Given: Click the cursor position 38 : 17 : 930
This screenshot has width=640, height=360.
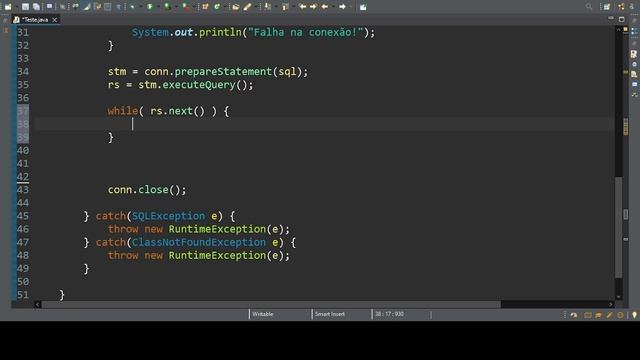Looking at the screenshot, I should [x=389, y=314].
